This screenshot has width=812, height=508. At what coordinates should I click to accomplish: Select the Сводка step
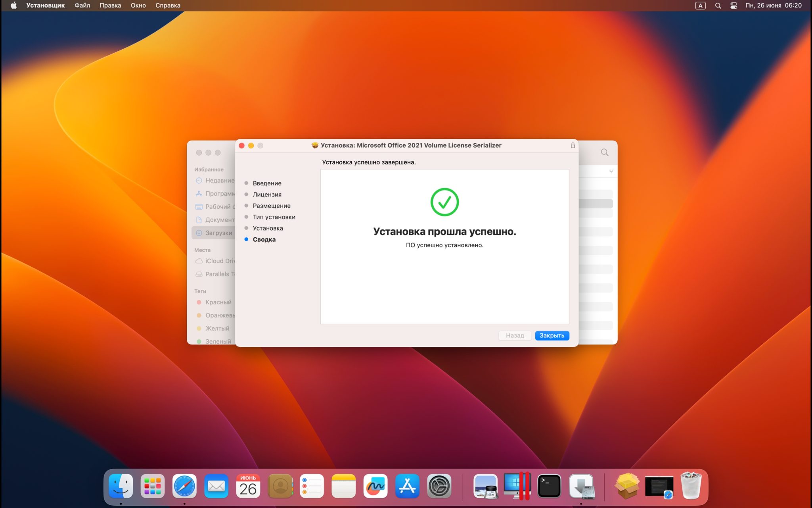[x=264, y=239]
